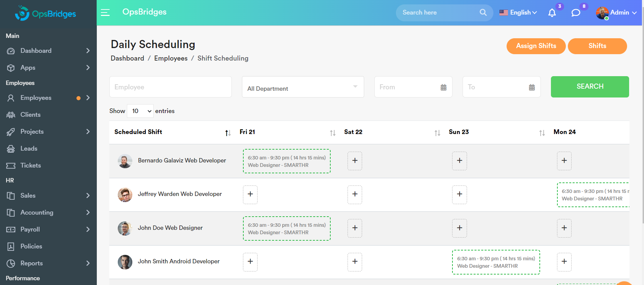Click Bernardo Galaviz's avatar

pyautogui.click(x=125, y=161)
